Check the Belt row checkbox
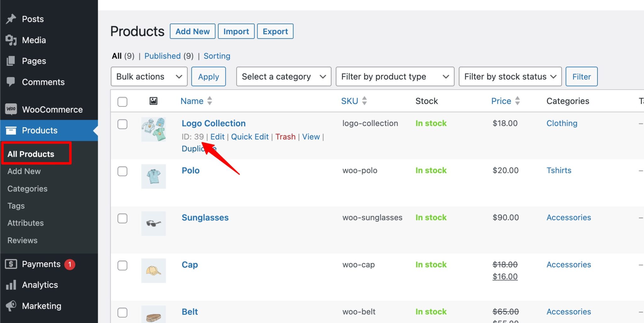 (122, 313)
